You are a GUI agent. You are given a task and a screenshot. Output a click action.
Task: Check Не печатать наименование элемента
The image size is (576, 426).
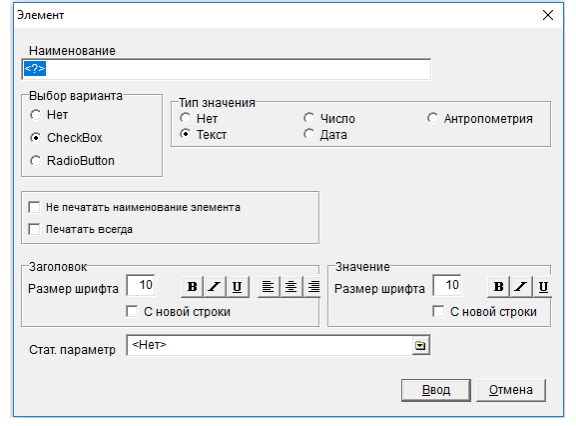coord(34,207)
